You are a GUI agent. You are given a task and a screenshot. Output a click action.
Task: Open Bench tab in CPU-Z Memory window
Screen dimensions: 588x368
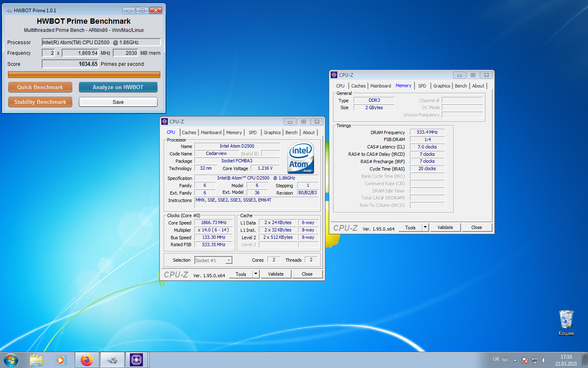point(461,86)
